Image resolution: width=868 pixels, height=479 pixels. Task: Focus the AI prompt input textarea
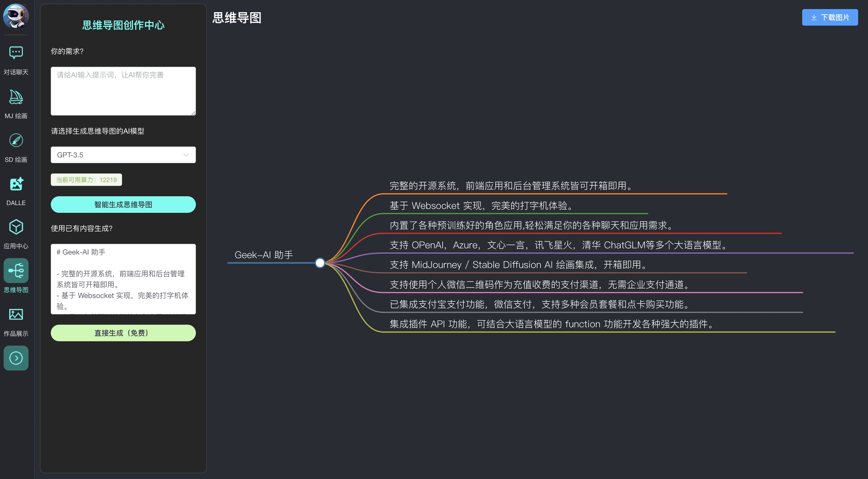click(x=123, y=91)
